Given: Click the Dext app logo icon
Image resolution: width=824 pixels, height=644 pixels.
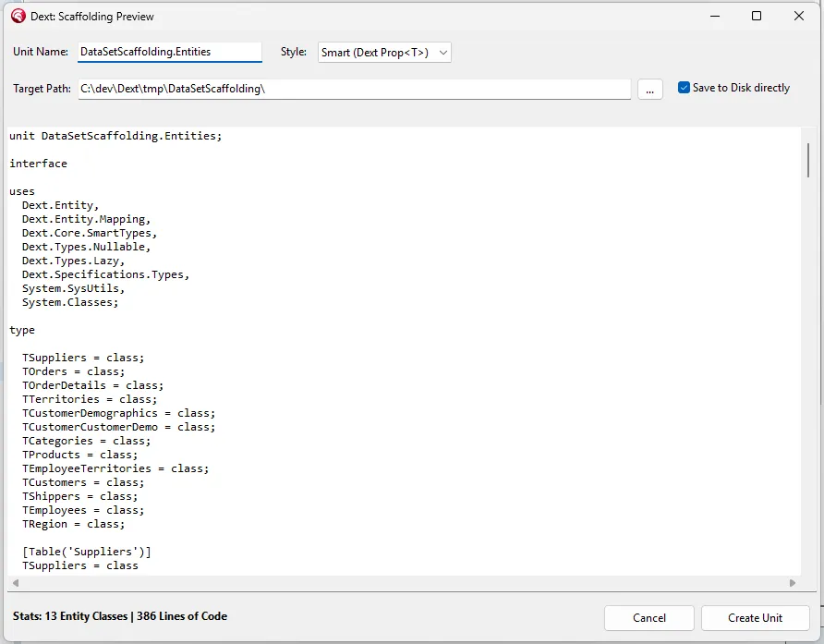Looking at the screenshot, I should (18, 17).
